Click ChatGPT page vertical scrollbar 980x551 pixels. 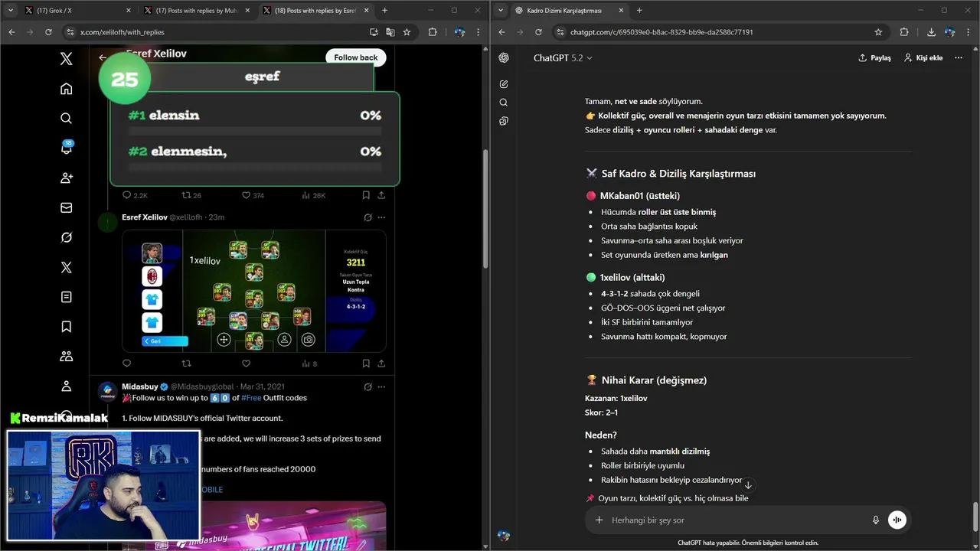coord(975,516)
